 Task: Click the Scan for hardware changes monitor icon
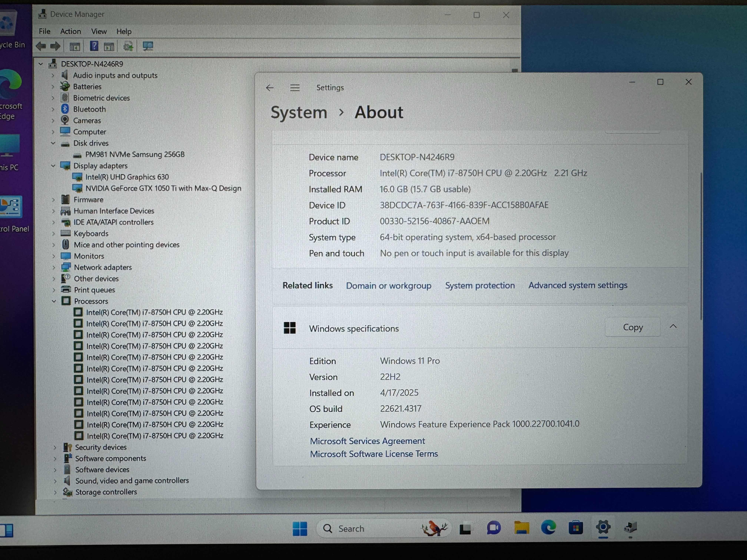[148, 46]
